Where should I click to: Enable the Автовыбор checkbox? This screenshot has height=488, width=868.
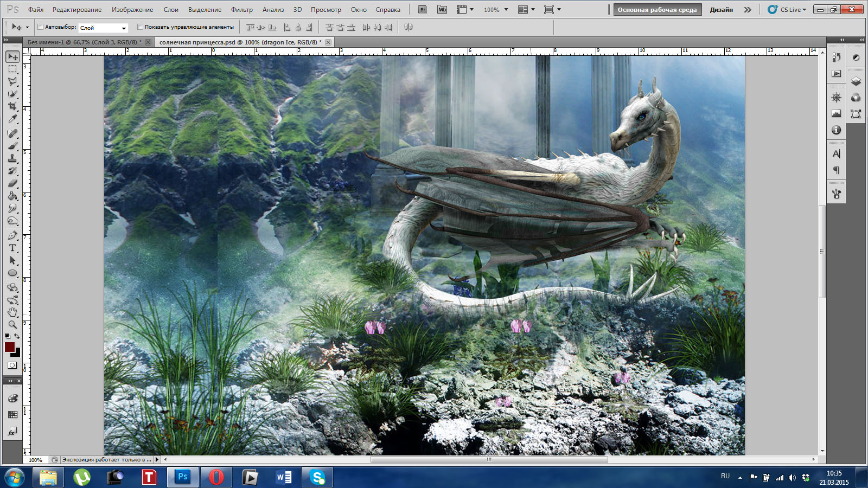coord(41,27)
